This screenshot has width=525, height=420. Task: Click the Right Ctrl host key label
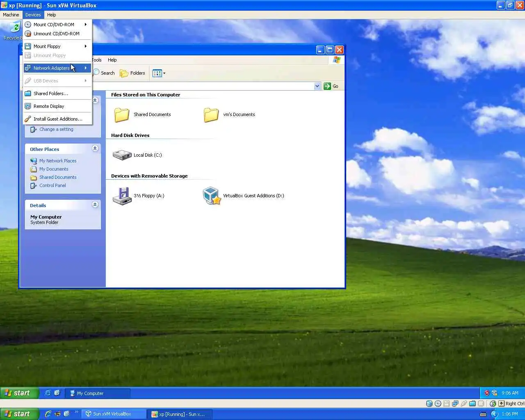pyautogui.click(x=515, y=404)
